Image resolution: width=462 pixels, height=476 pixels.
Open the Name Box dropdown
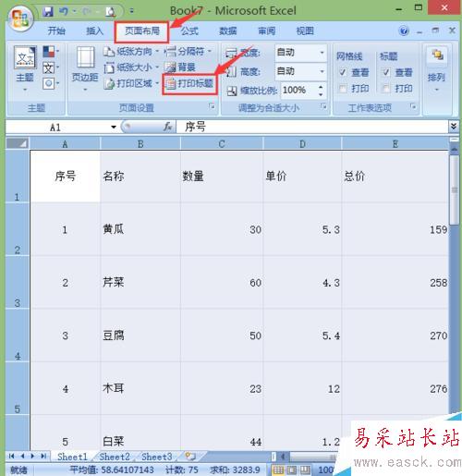[x=114, y=127]
